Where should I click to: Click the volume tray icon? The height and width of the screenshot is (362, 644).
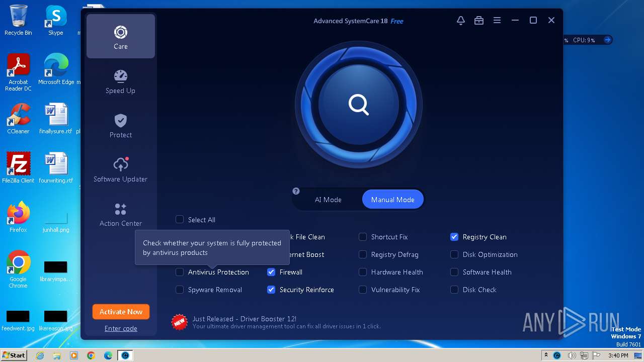pyautogui.click(x=572, y=355)
